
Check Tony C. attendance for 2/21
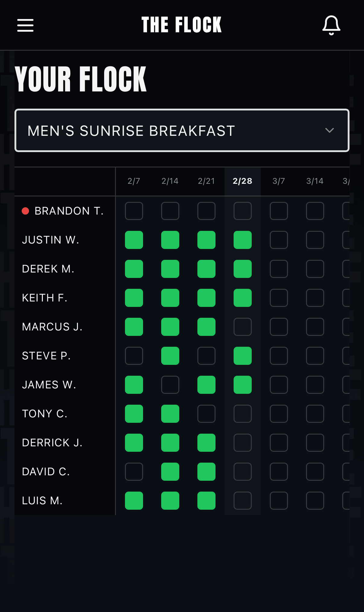[x=206, y=414]
